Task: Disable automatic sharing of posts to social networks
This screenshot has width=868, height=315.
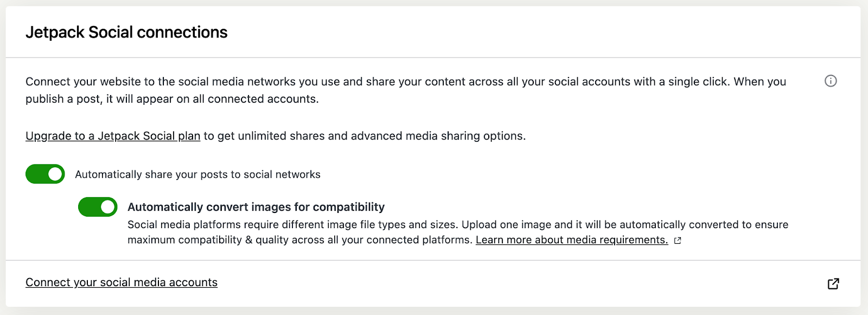Action: 45,174
